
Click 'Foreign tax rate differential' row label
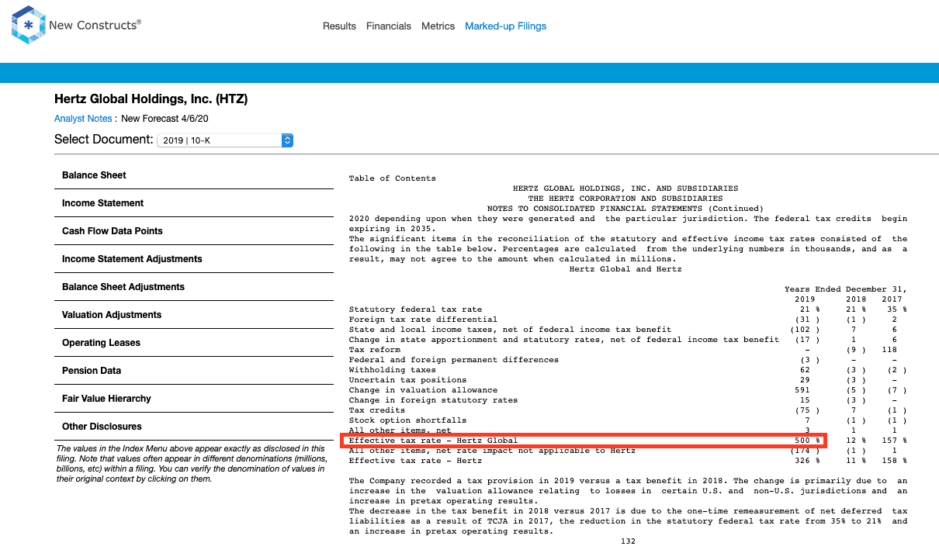coord(423,320)
